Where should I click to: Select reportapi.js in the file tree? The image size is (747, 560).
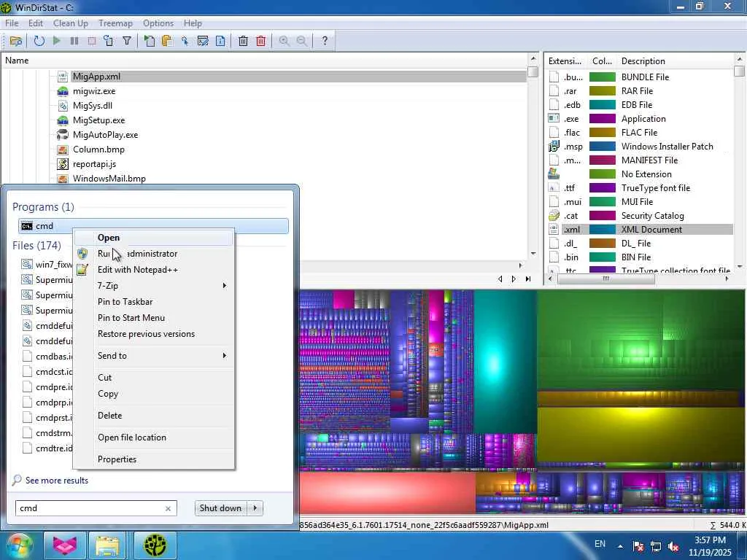pos(94,164)
